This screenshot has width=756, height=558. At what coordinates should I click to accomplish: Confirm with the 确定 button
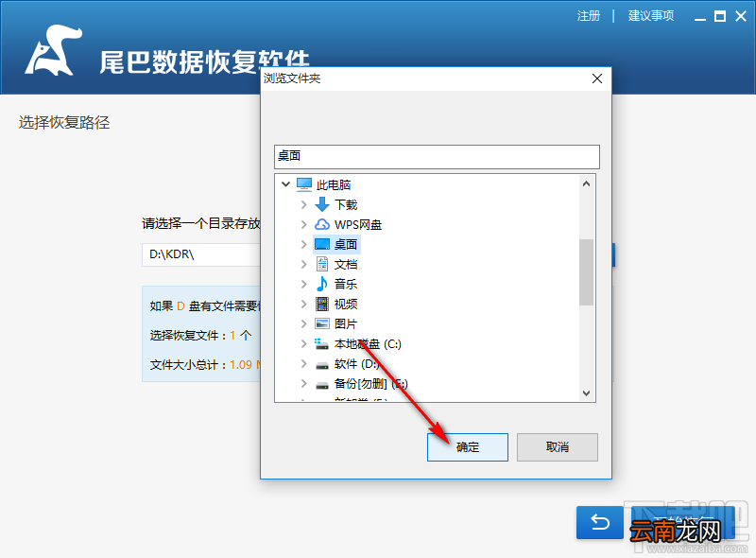(468, 447)
